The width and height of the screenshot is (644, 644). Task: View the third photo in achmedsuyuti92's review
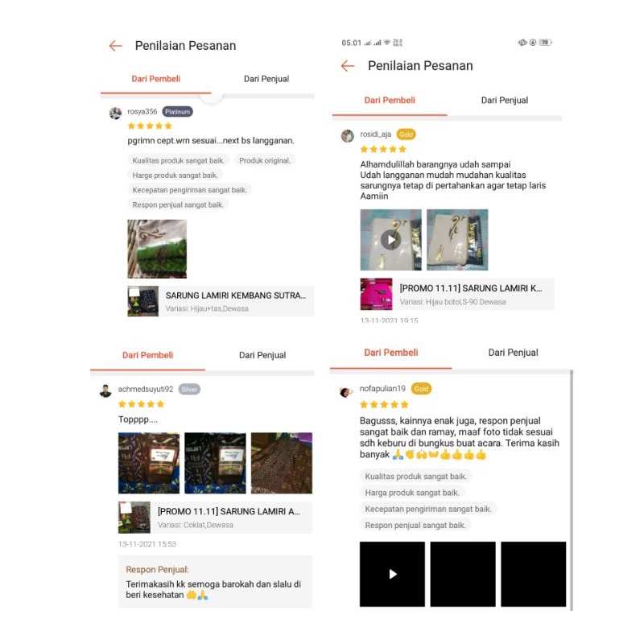pyautogui.click(x=281, y=463)
